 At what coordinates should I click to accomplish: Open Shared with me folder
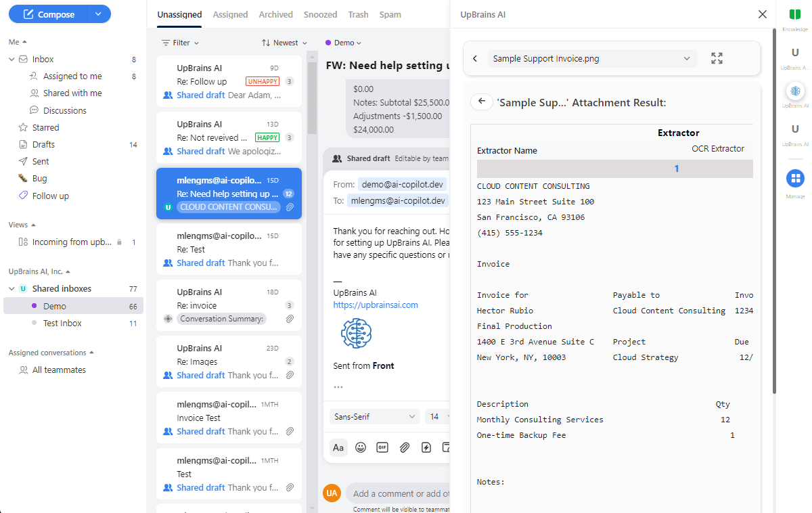click(72, 93)
